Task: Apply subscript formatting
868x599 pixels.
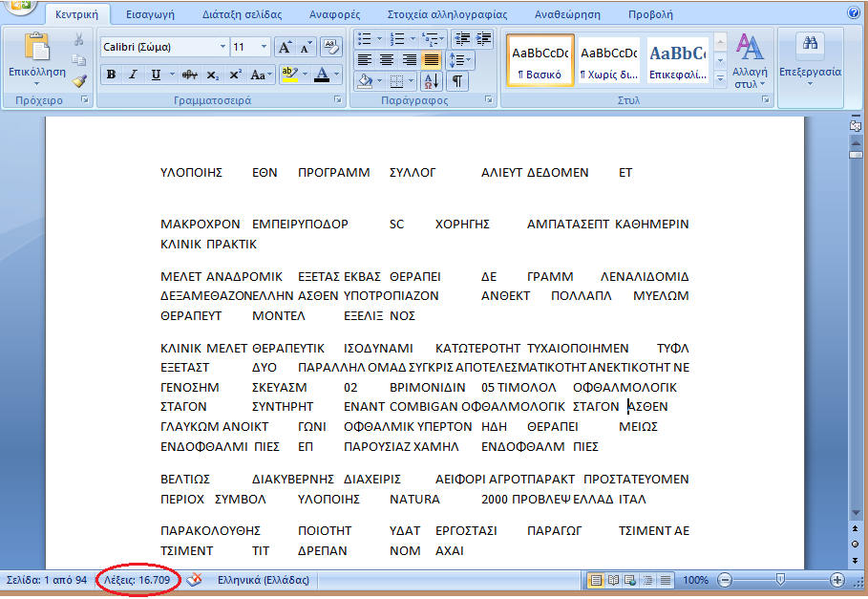Action: point(213,75)
